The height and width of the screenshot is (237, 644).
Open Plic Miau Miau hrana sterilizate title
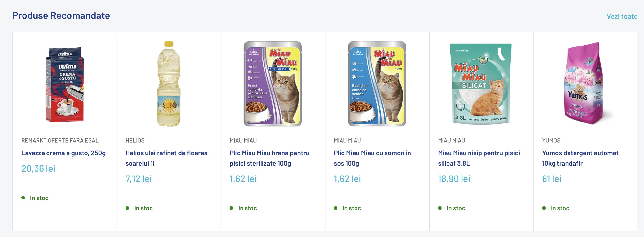point(269,158)
